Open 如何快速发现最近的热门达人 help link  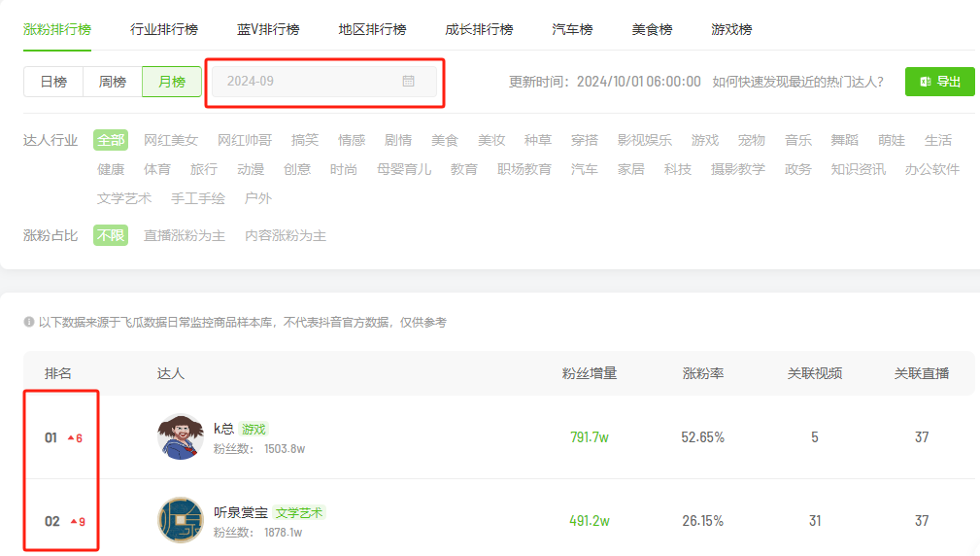point(797,82)
